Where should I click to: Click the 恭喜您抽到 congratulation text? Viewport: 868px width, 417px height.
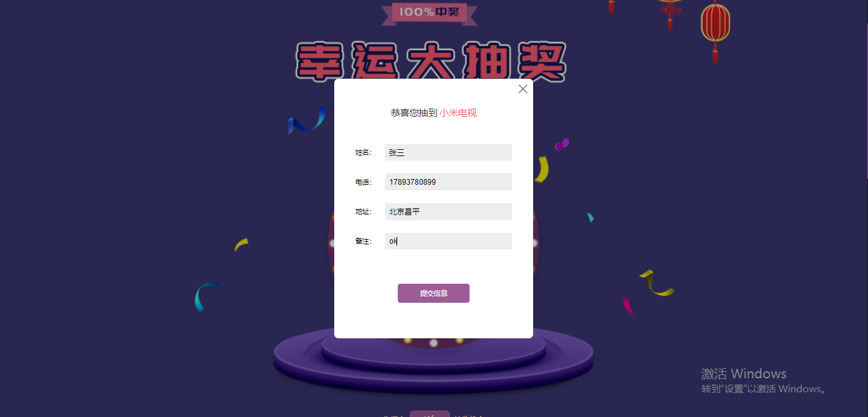coord(414,113)
